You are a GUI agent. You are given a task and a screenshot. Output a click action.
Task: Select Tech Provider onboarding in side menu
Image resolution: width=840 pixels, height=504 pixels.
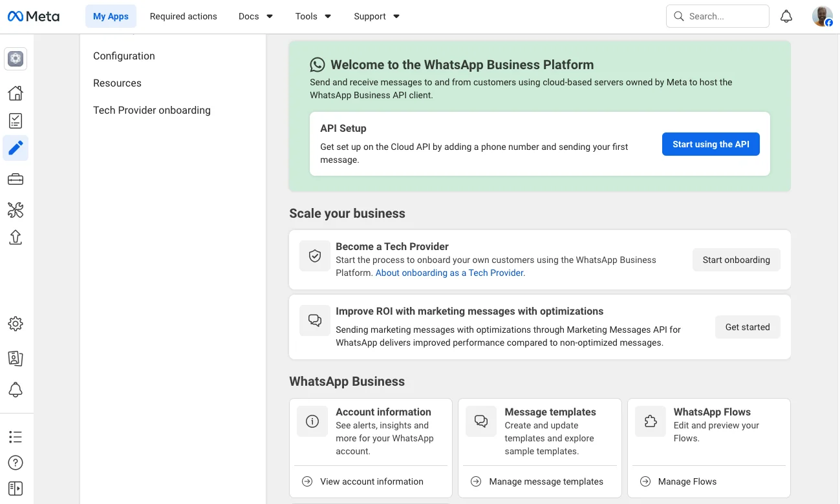pos(152,110)
